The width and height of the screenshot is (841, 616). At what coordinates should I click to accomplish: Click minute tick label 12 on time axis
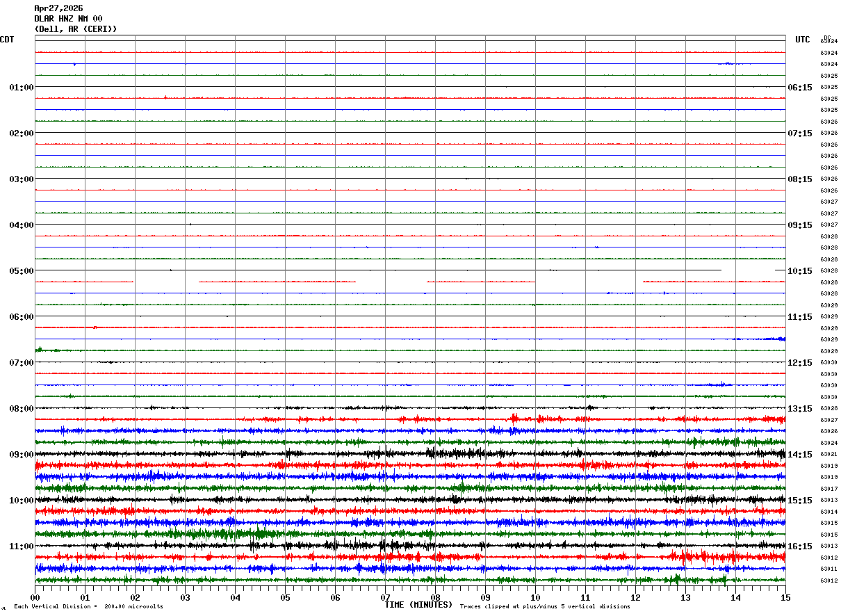coord(635,597)
